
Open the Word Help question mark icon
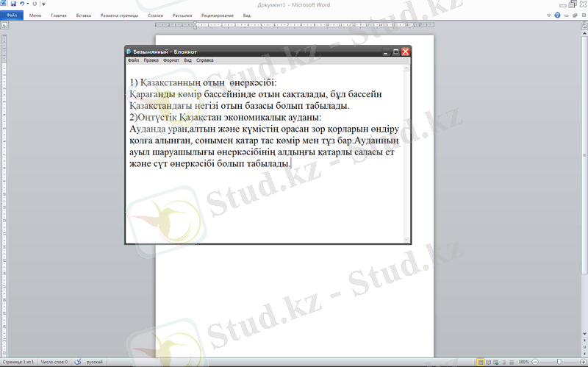coord(556,15)
